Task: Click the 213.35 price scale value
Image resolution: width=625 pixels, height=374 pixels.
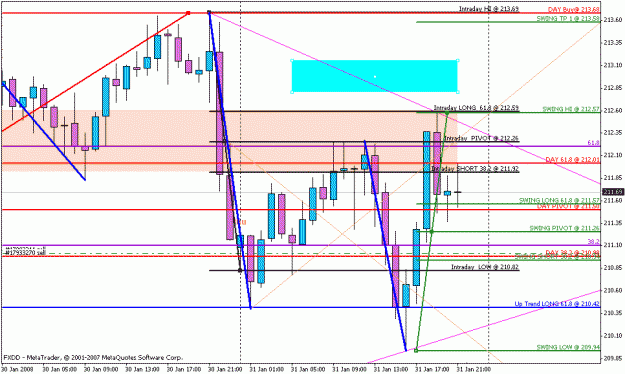Action: point(613,42)
